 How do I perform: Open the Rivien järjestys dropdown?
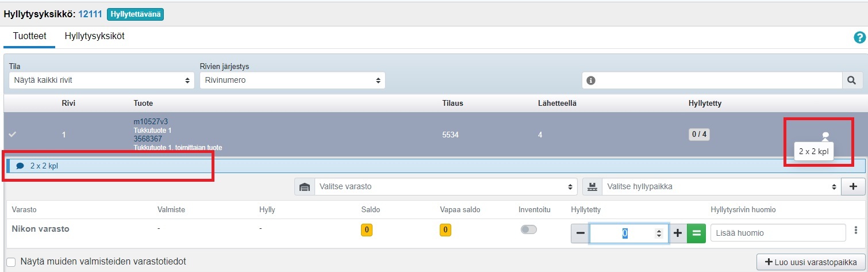pyautogui.click(x=292, y=81)
